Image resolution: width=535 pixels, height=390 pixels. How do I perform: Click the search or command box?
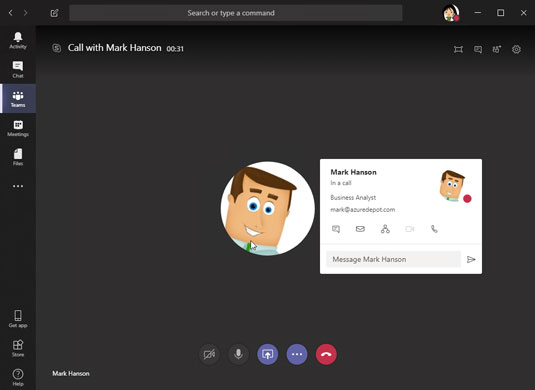[x=236, y=13]
